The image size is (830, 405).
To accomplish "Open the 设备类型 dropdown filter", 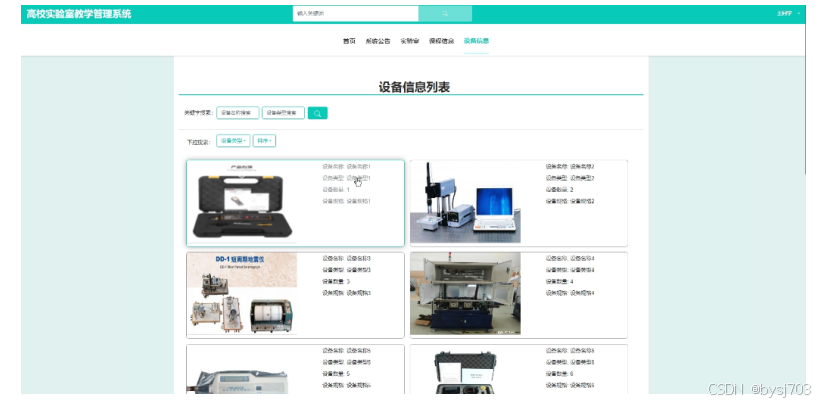I will (233, 141).
